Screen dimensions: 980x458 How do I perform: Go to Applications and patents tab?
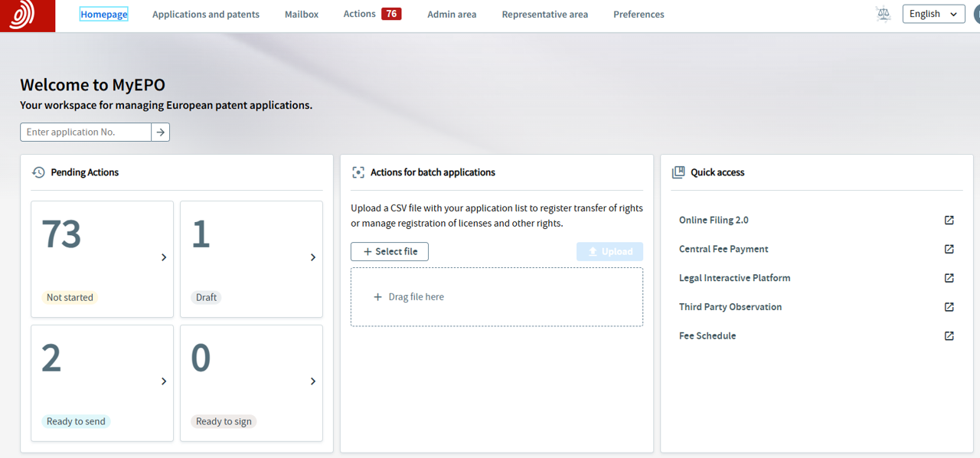coord(206,15)
